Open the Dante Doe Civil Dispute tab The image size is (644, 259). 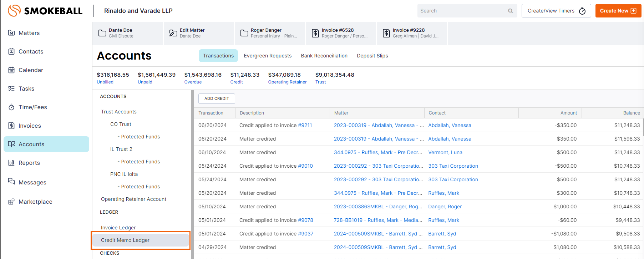[128, 33]
